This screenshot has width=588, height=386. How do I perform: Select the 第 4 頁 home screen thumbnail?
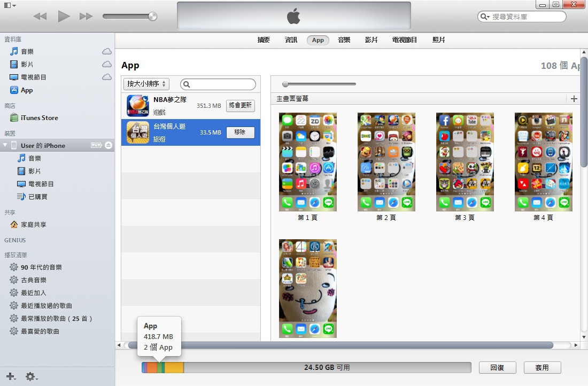544,162
